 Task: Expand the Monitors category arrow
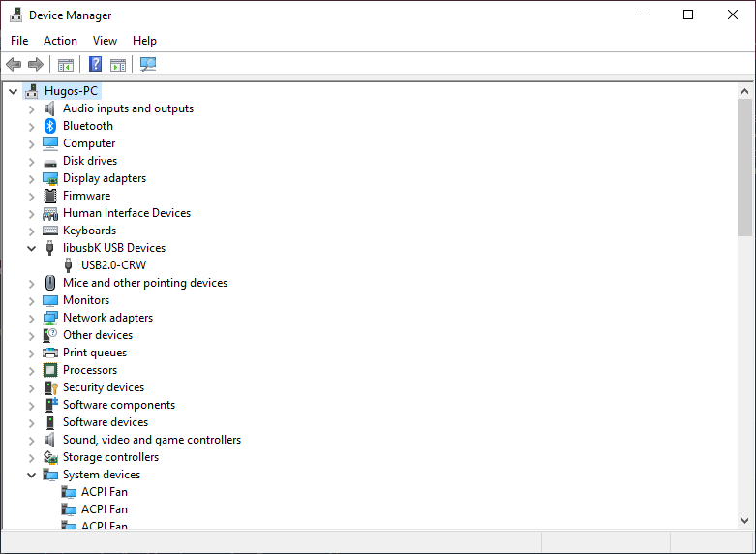point(31,301)
